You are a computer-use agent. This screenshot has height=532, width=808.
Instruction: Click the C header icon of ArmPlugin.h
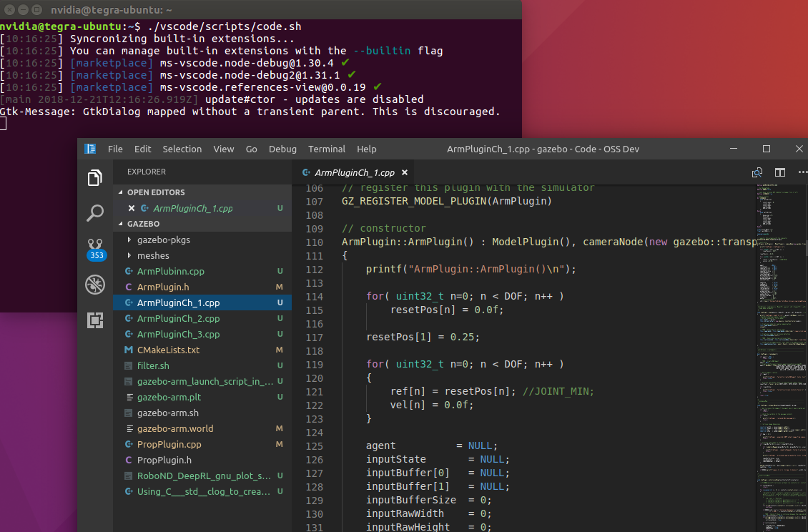pos(129,287)
